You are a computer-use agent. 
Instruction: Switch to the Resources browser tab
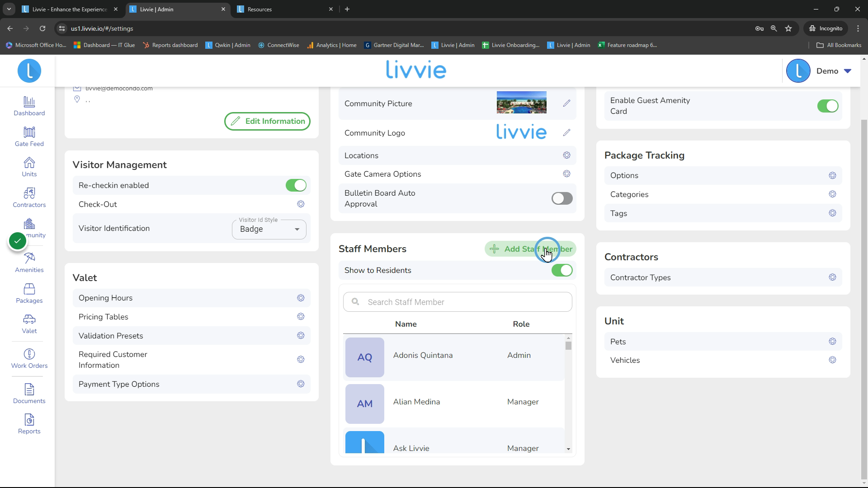[285, 9]
